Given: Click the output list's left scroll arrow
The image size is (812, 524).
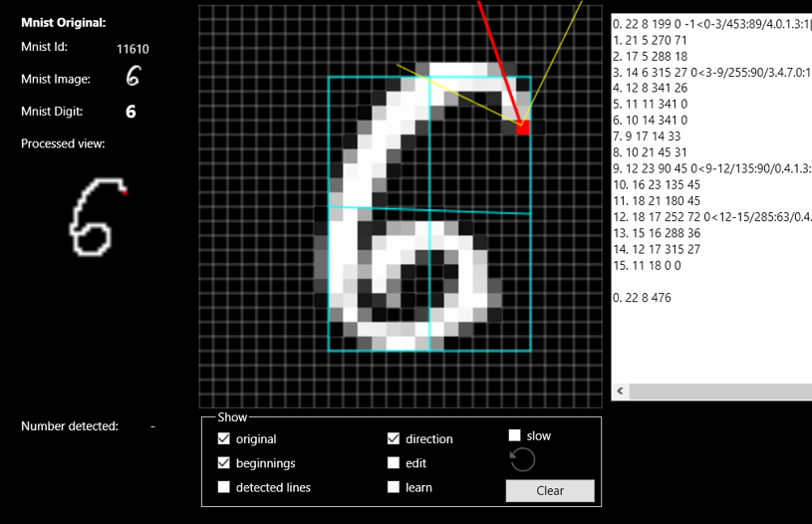Looking at the screenshot, I should pos(619,392).
